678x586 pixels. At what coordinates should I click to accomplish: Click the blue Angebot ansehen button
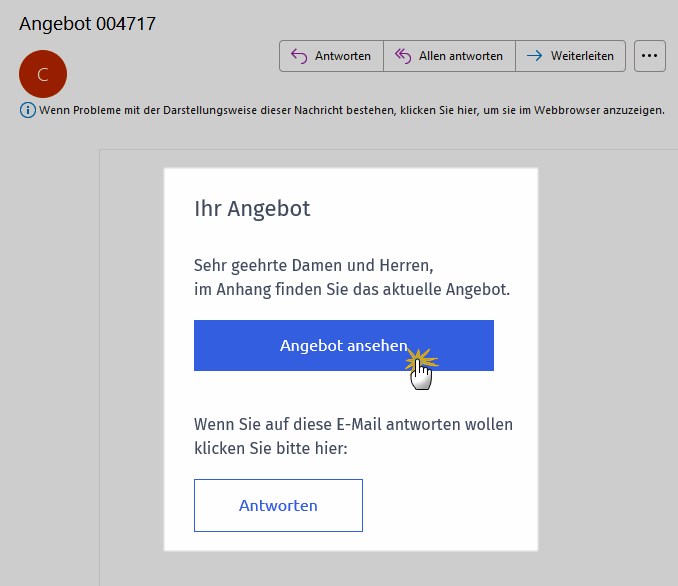pyautogui.click(x=344, y=346)
